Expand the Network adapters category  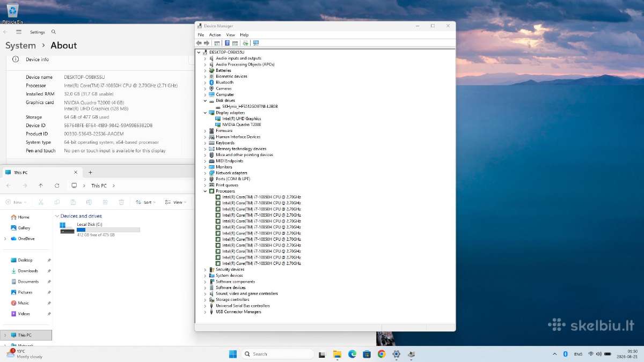tap(205, 173)
